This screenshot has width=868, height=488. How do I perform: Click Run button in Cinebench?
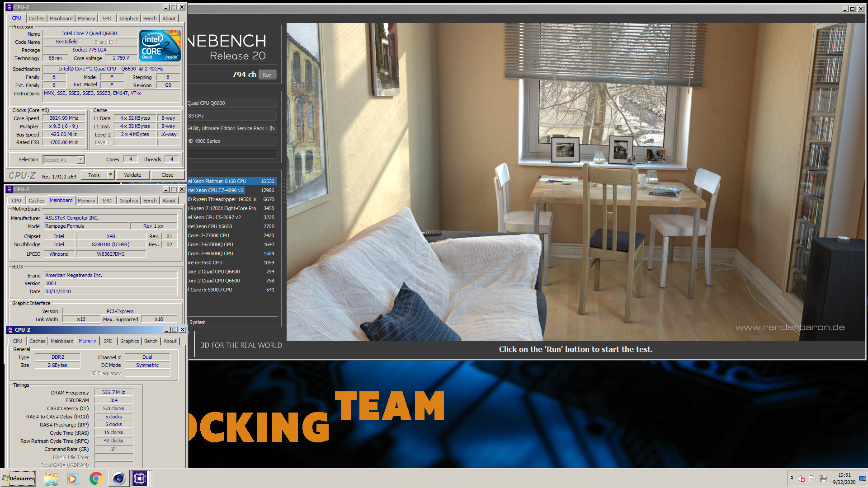point(267,75)
